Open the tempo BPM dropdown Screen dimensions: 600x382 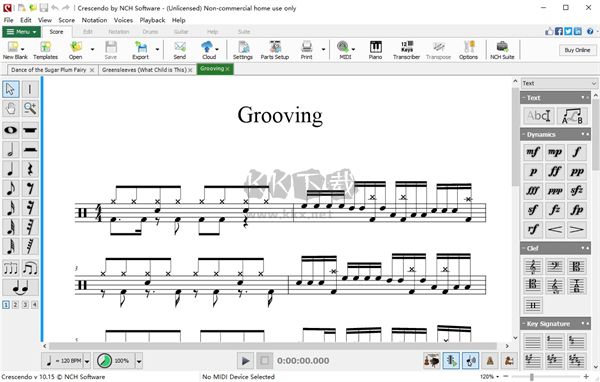pyautogui.click(x=87, y=361)
